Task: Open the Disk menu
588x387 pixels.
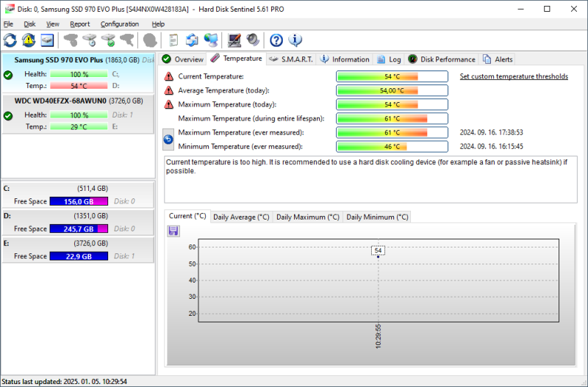Action: point(29,24)
